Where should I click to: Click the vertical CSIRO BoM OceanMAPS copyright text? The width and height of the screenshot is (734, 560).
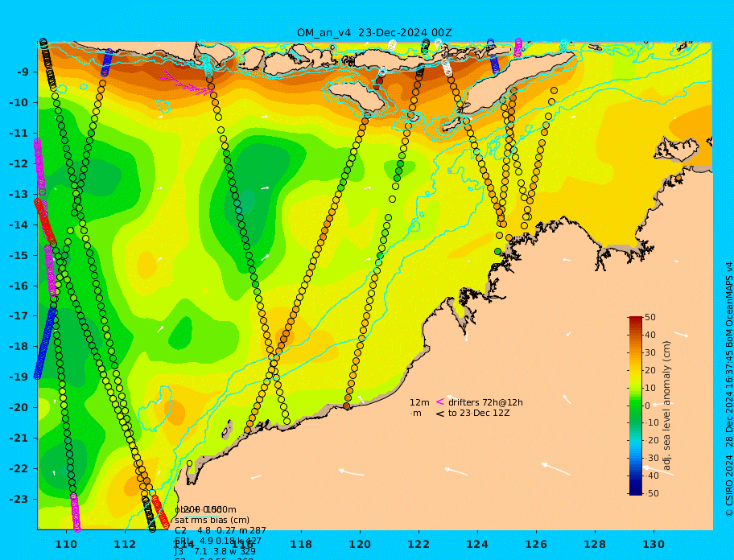pos(729,389)
